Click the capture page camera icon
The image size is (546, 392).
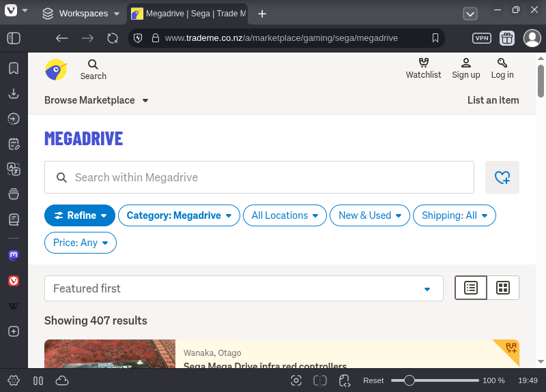[x=296, y=380]
